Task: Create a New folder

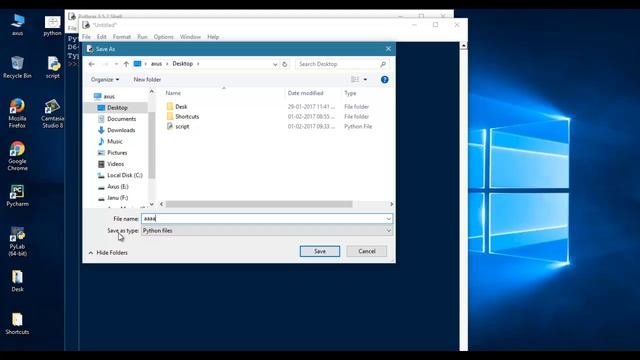Action: pos(147,80)
